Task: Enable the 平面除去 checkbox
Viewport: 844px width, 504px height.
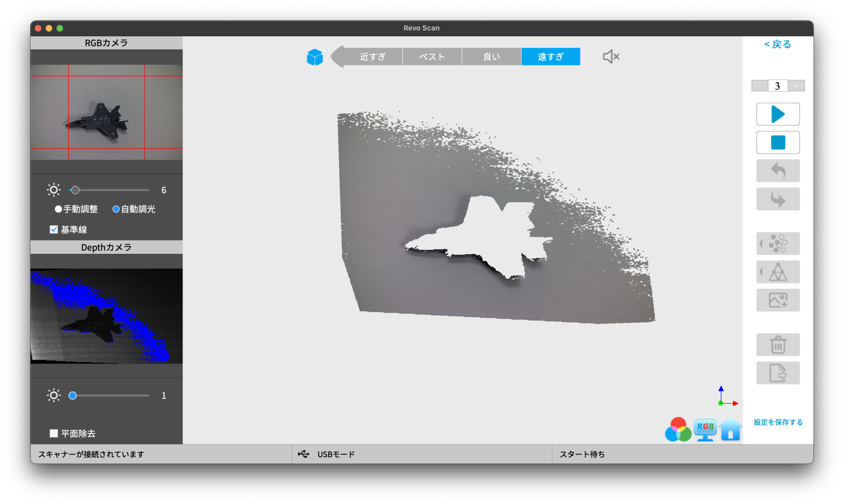Action: click(54, 434)
